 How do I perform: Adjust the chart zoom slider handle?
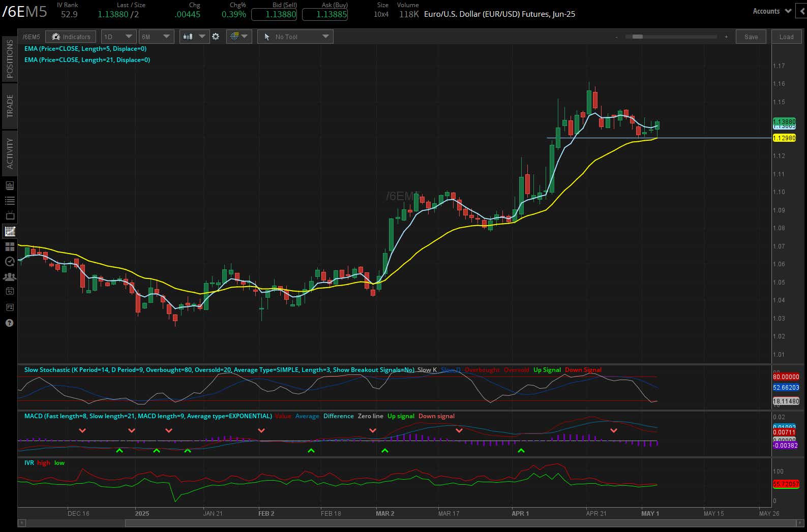[637, 37]
